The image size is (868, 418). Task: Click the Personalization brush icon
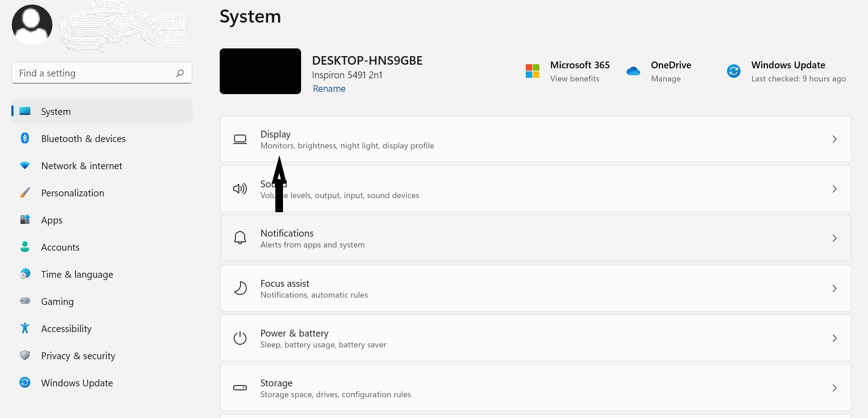click(24, 193)
